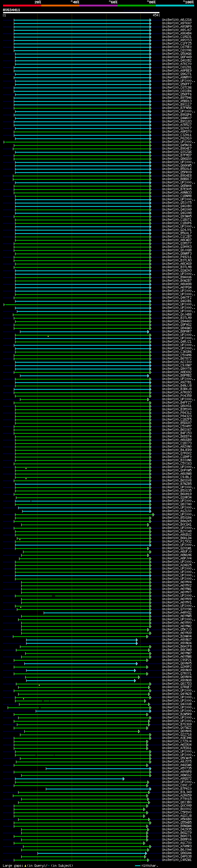Select the UniRef100_Q962T1 label
Viewport: 197px width, 868px height.
pyautogui.click(x=177, y=74)
